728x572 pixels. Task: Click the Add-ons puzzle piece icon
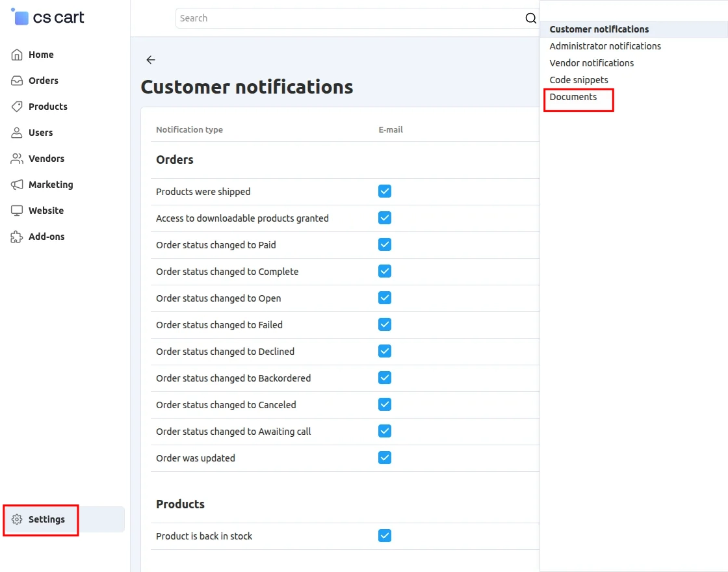click(x=16, y=237)
